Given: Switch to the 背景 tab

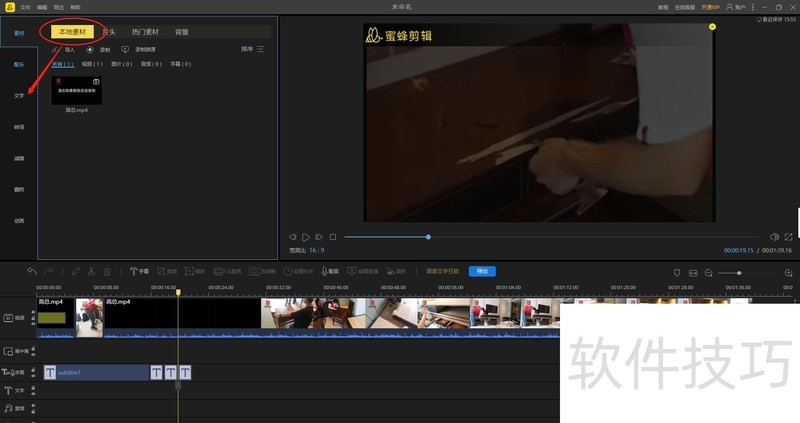Looking at the screenshot, I should 182,32.
